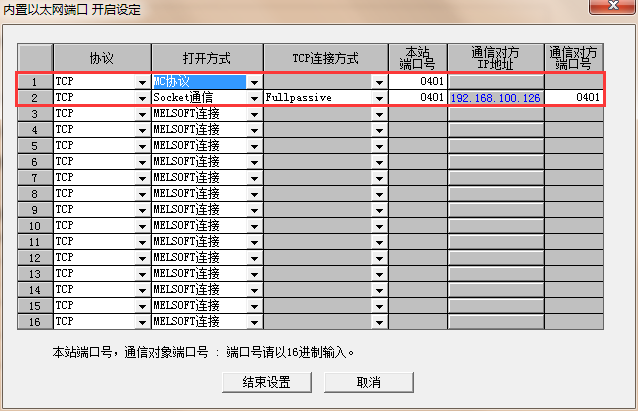638x411 pixels.
Task: Select row header number 13
Action: click(x=35, y=273)
